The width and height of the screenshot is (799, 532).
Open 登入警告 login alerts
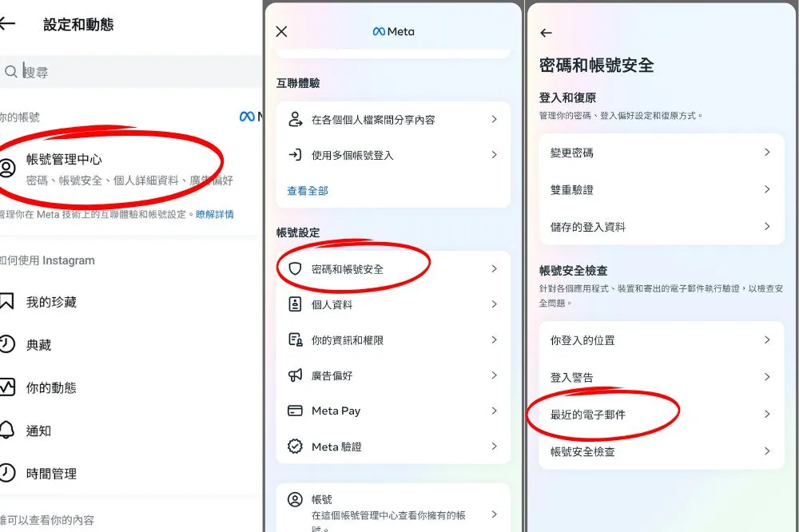[x=662, y=377]
